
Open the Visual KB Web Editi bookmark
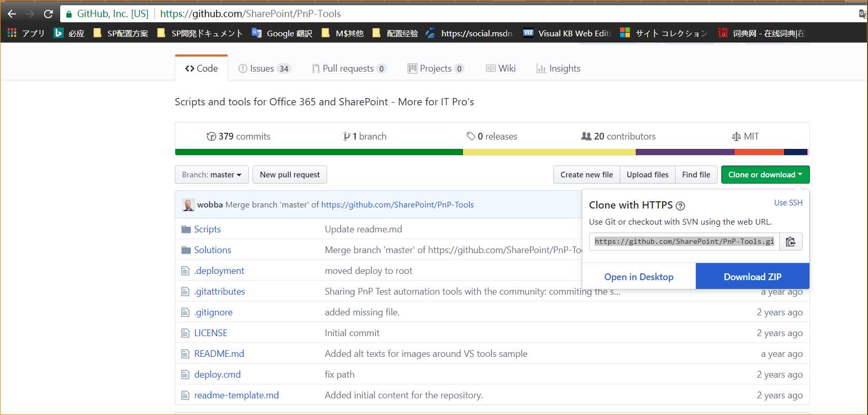click(x=567, y=33)
